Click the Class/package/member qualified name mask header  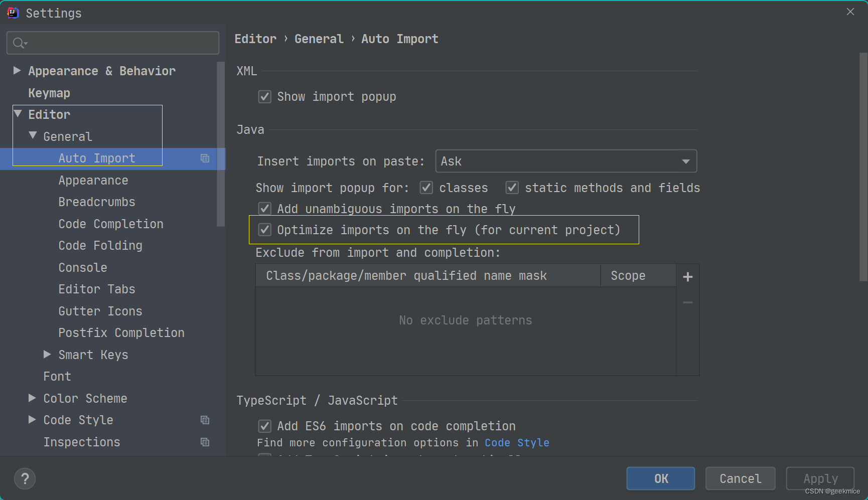click(x=428, y=276)
